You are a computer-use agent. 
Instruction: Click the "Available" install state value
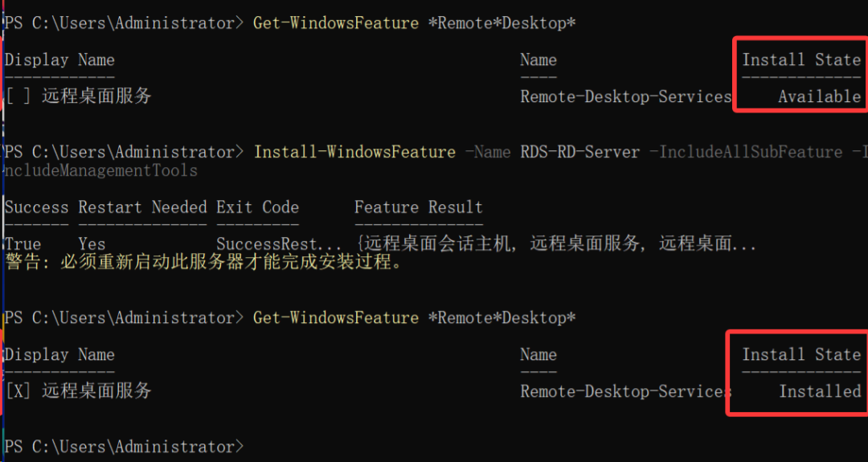(819, 96)
